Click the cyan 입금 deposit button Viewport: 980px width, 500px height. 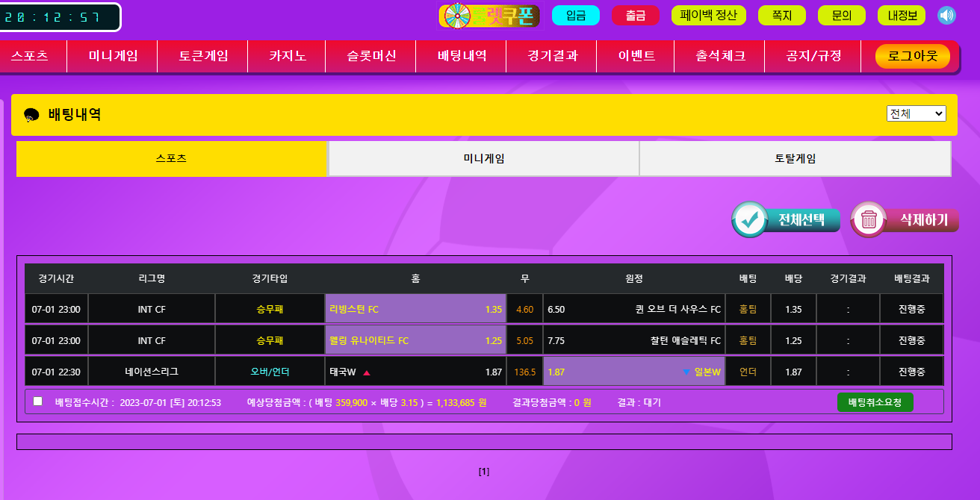tap(575, 16)
